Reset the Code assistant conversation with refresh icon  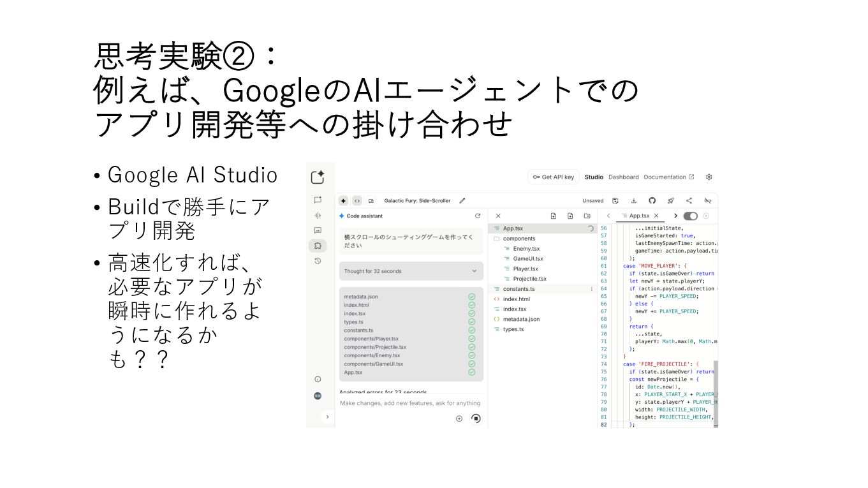[478, 216]
